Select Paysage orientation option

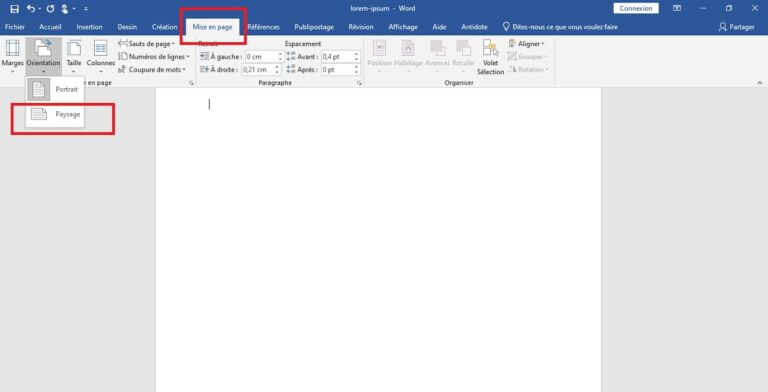coord(55,114)
